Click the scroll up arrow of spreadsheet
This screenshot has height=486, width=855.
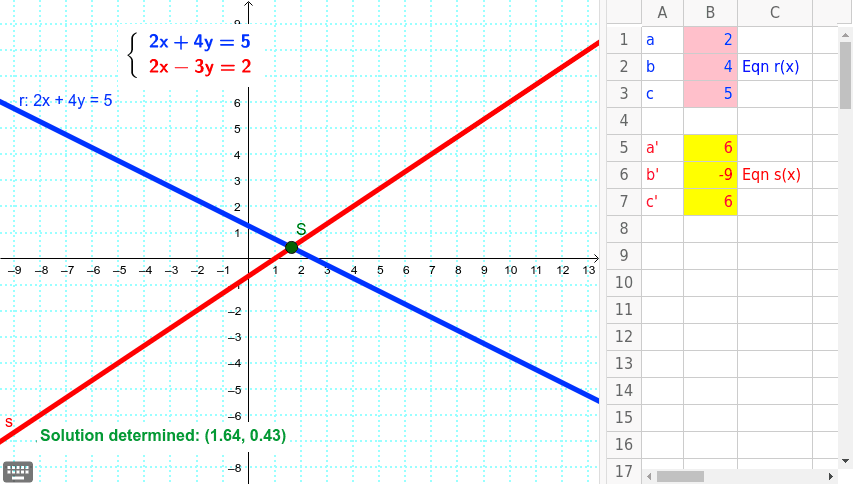pos(845,34)
